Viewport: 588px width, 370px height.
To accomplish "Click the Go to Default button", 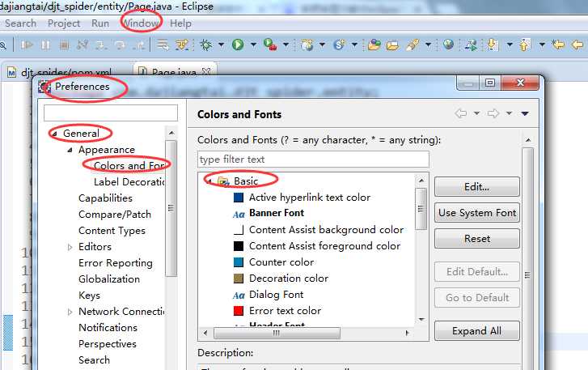I will pos(477,298).
